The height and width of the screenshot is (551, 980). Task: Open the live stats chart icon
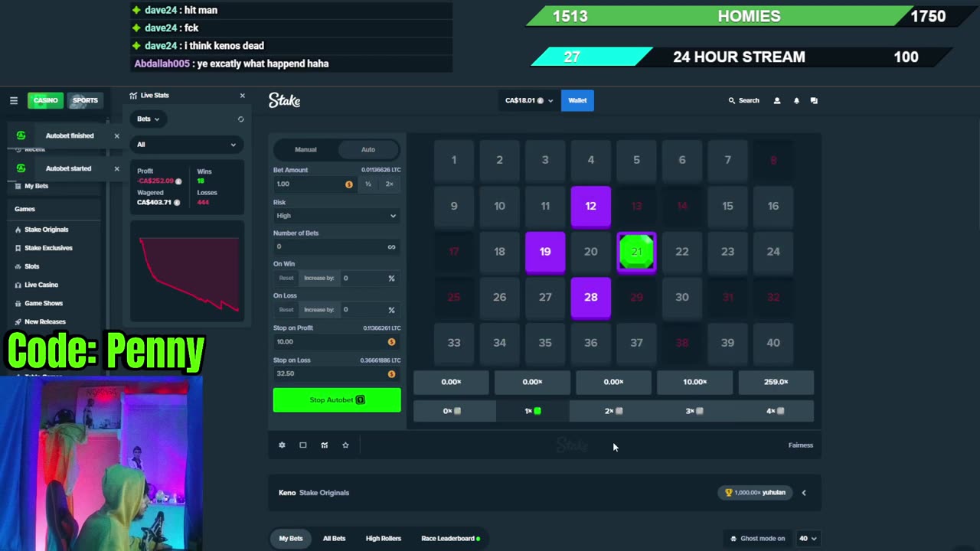[324, 445]
